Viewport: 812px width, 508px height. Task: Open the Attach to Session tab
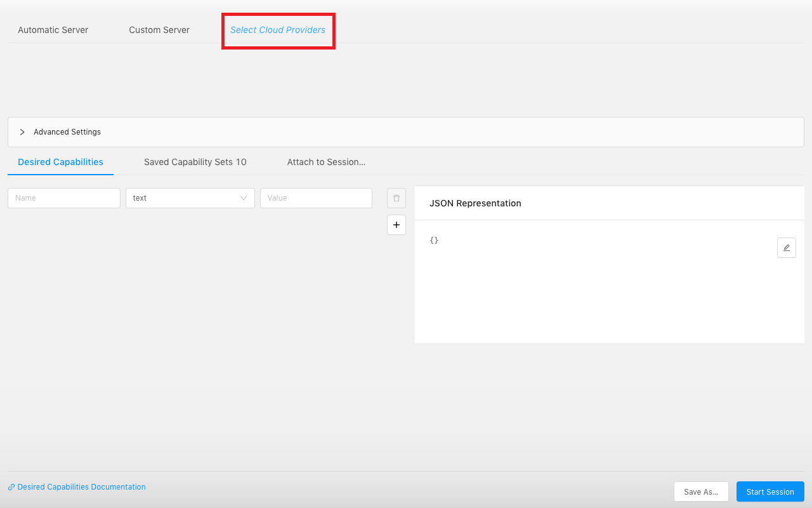(x=326, y=162)
